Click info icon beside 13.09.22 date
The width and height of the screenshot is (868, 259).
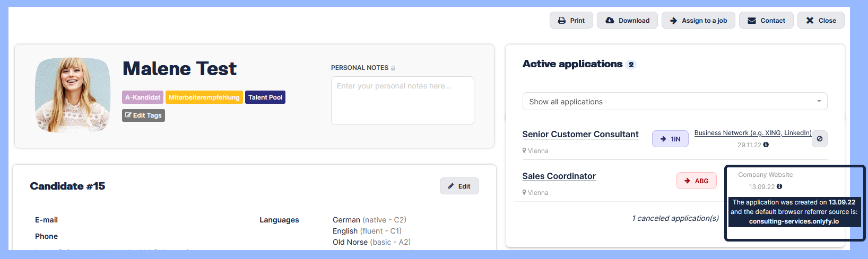[x=779, y=186]
